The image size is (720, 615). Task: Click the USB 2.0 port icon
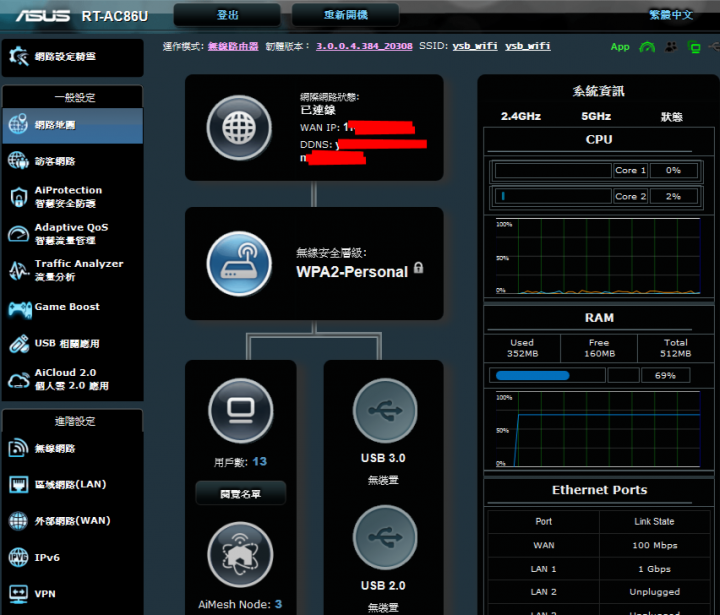click(x=385, y=537)
